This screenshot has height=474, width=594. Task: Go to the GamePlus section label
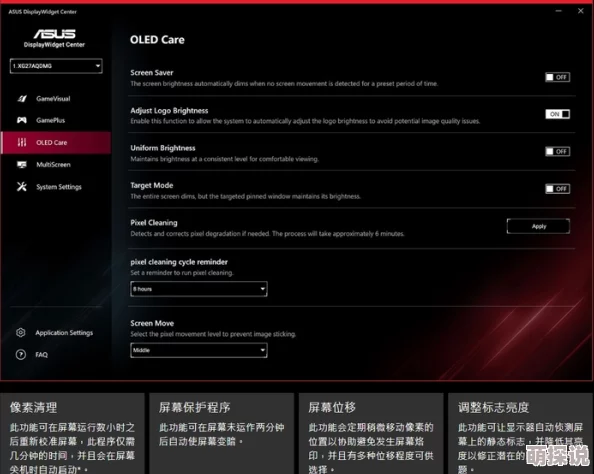(50, 120)
